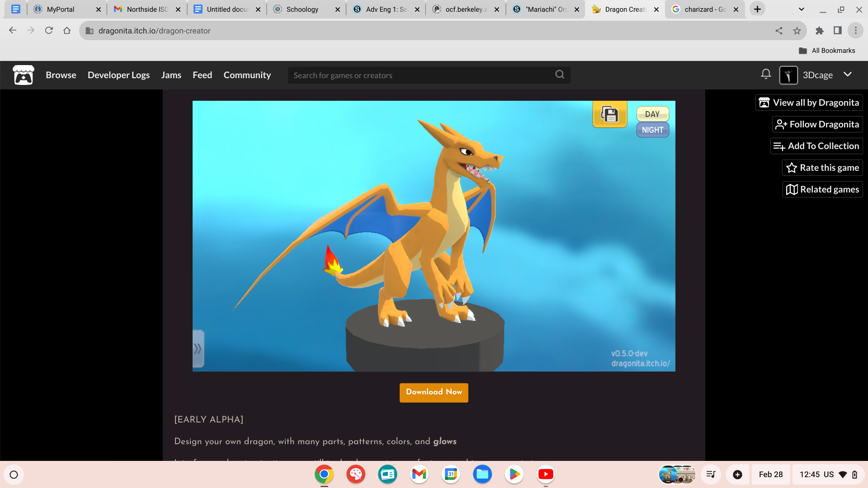This screenshot has height=488, width=868.
Task: Open the Chrome three-dot menu
Action: (x=856, y=31)
